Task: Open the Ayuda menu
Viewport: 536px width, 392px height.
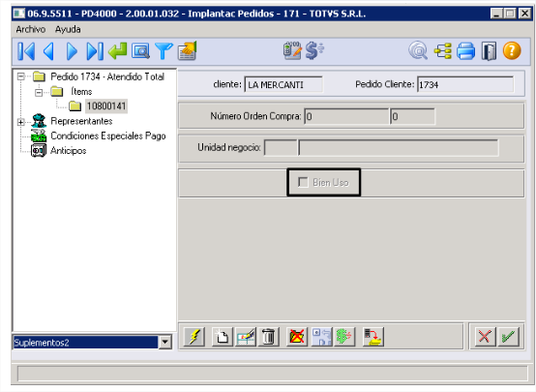Action: 68,29
